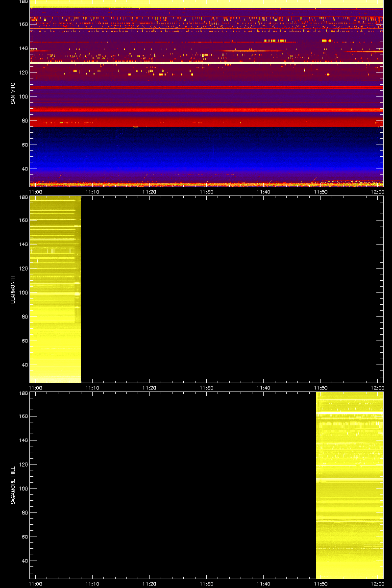Select 11:20 time label under San Vito plot

pos(149,192)
